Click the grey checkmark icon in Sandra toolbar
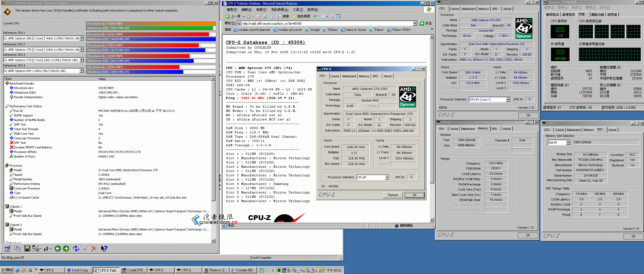Screen dimensions: 644x274 (86, 249)
